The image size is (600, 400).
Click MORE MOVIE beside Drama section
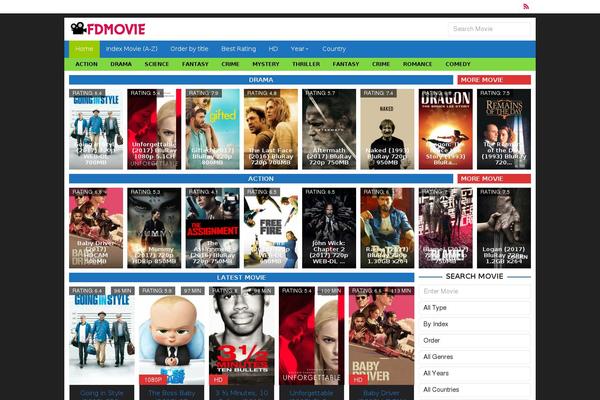pyautogui.click(x=494, y=80)
